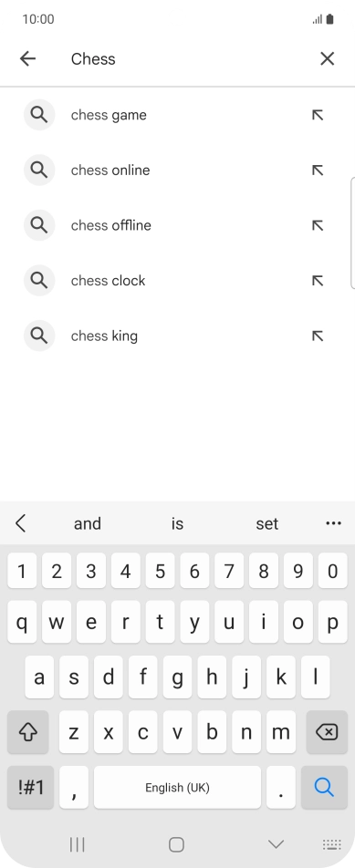Choose the word suggestion 'and'

click(x=88, y=523)
